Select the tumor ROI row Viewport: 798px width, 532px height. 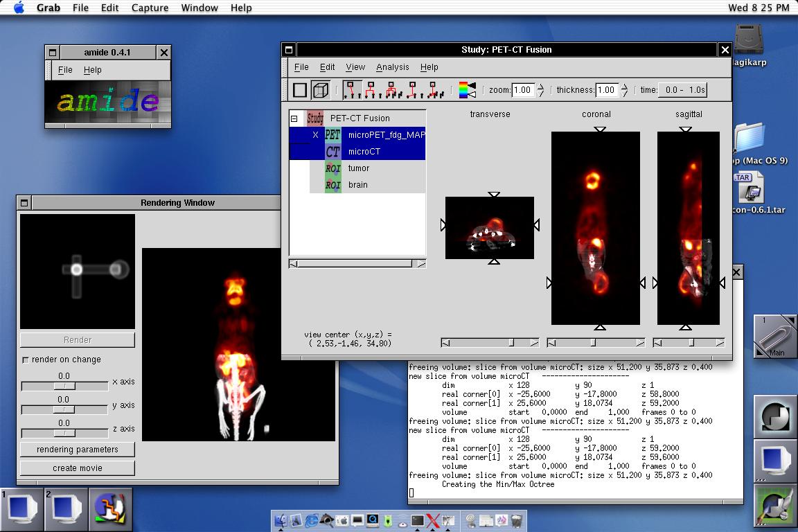(x=367, y=168)
